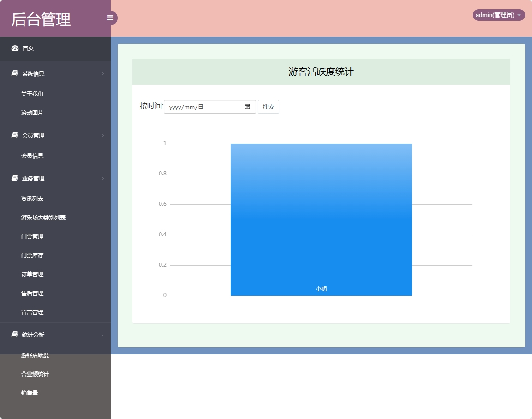Collapse the 会员管理 section chevron
Screen dimensions: 532x419
102,135
